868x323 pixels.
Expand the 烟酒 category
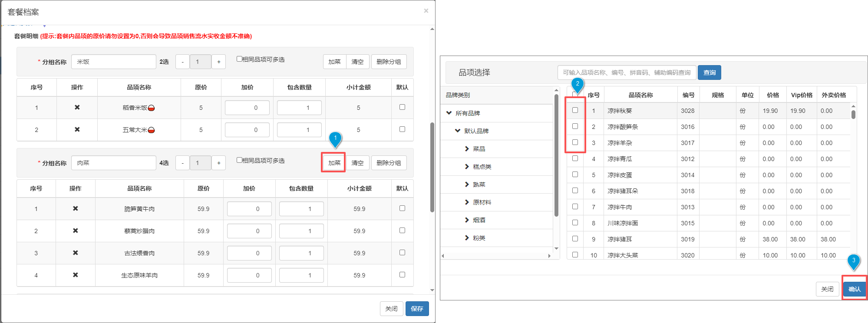coord(467,220)
